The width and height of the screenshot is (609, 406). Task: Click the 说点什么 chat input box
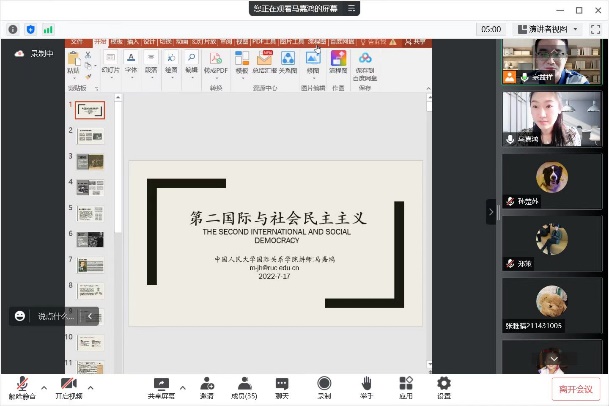pos(56,316)
